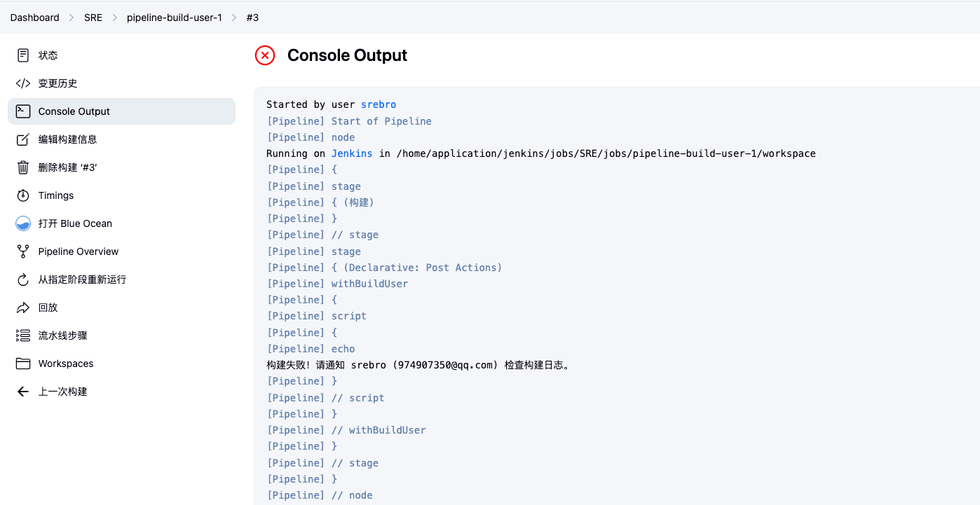Click the 编辑构建信息 edit pencil icon
Screen dimensions: 980x505
[x=23, y=139]
